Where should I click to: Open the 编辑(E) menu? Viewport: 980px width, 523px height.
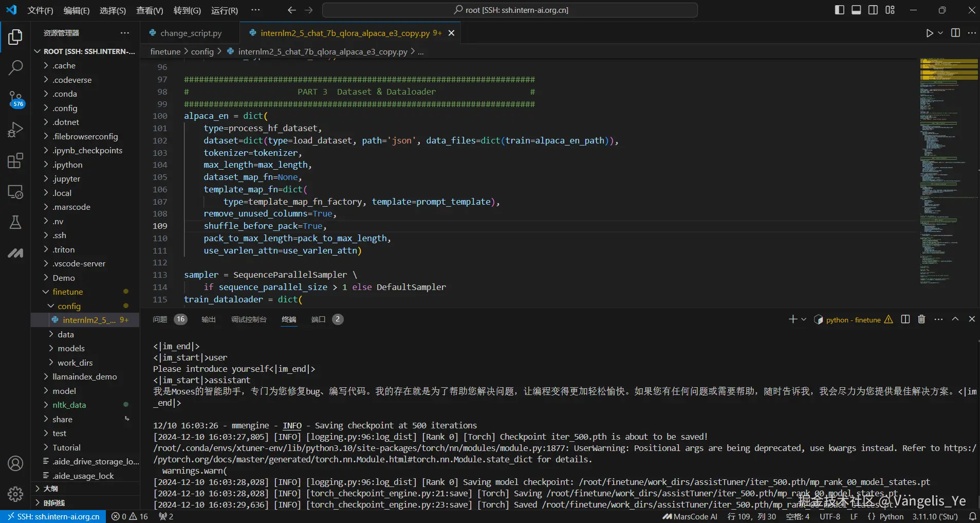tap(77, 10)
